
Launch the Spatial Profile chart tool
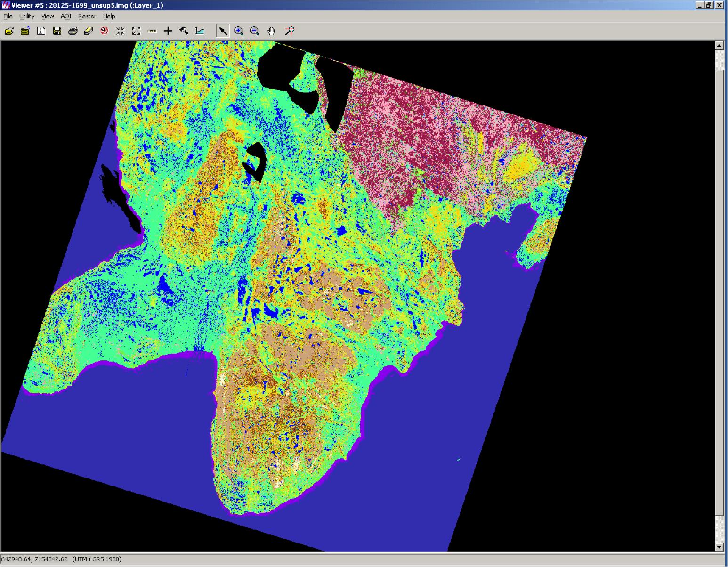pos(200,31)
